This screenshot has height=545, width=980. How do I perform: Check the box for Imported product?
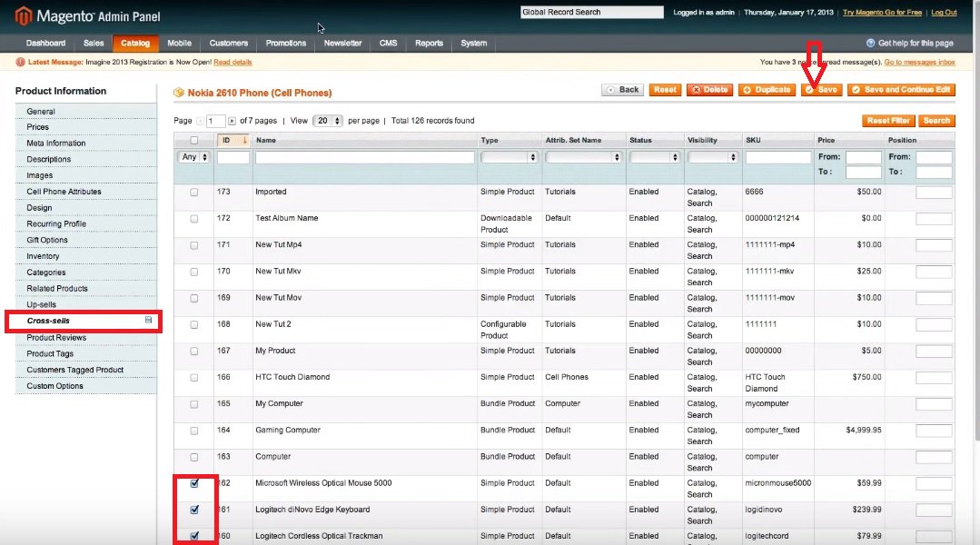tap(194, 193)
